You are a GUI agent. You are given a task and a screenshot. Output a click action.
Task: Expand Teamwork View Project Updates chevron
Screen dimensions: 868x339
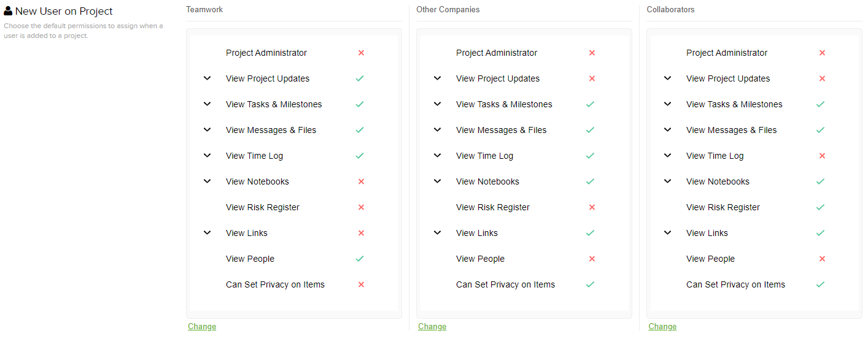click(207, 78)
